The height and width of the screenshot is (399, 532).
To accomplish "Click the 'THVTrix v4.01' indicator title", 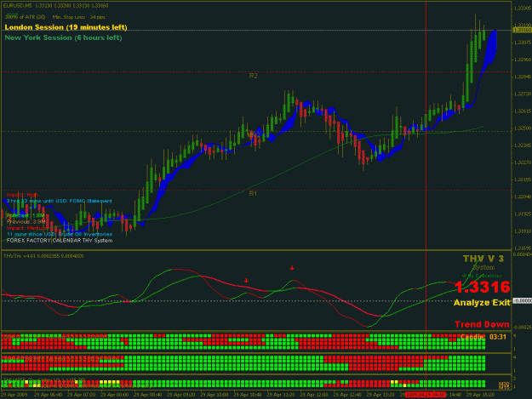I will (x=43, y=256).
